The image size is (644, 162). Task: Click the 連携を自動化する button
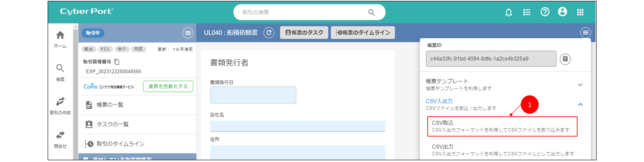coord(168,86)
